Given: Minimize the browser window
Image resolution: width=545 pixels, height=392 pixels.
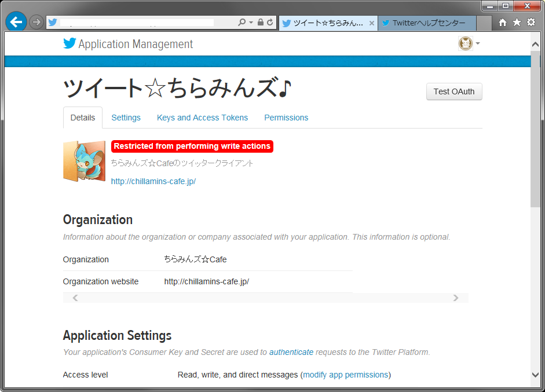Looking at the screenshot, I should coord(490,6).
